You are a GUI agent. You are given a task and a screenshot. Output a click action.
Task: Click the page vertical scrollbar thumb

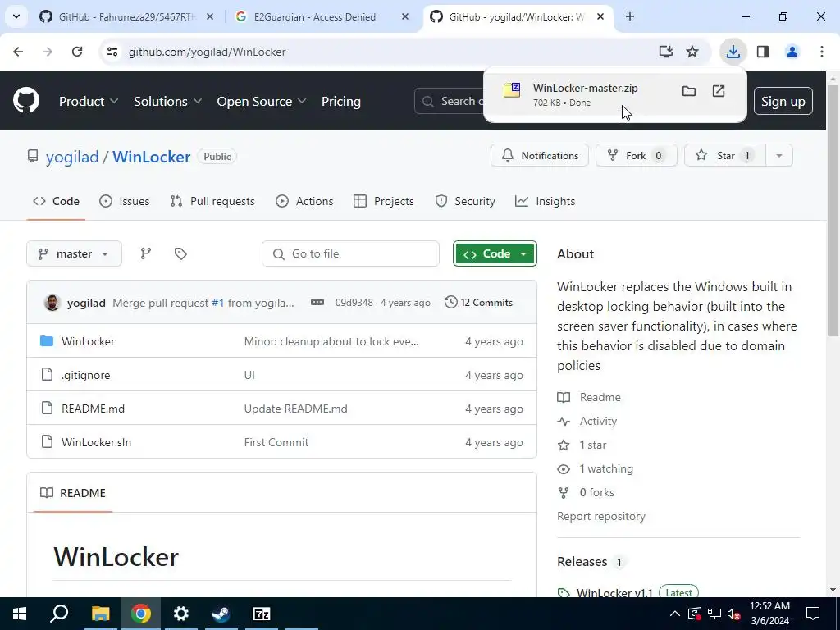click(x=833, y=209)
